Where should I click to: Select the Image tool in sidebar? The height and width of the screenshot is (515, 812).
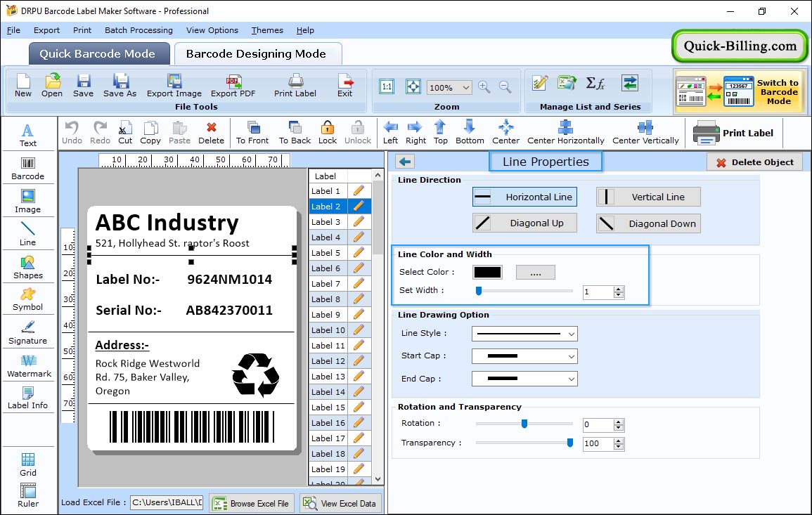coord(28,202)
